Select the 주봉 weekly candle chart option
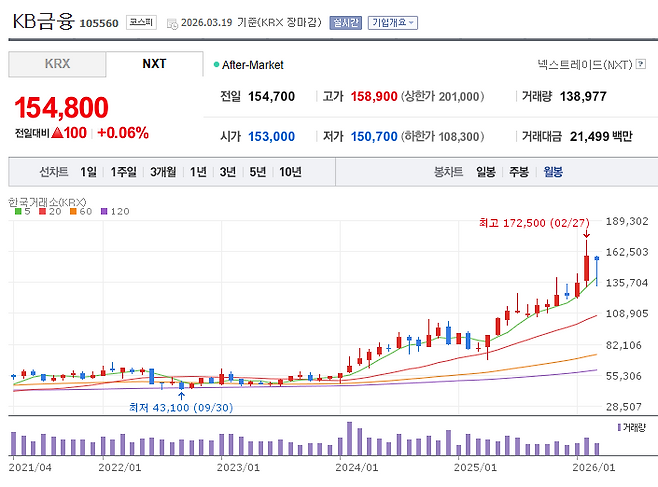Image resolution: width=658 pixels, height=487 pixels. pyautogui.click(x=519, y=172)
